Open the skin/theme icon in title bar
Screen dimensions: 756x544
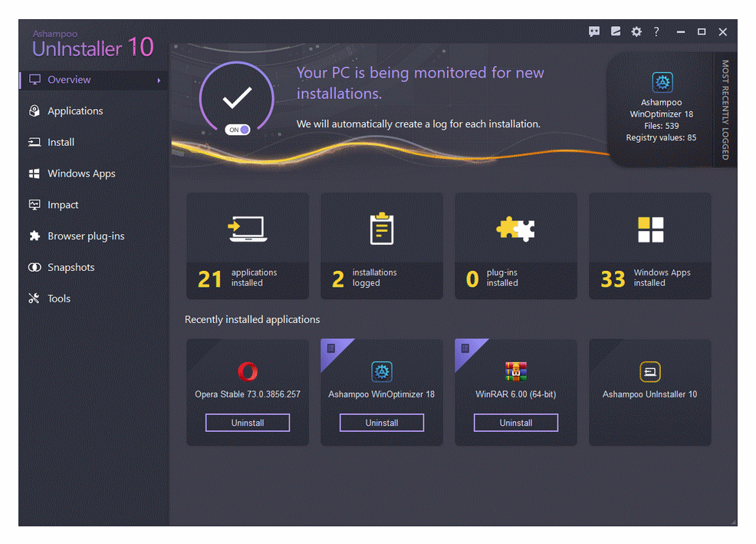click(616, 31)
